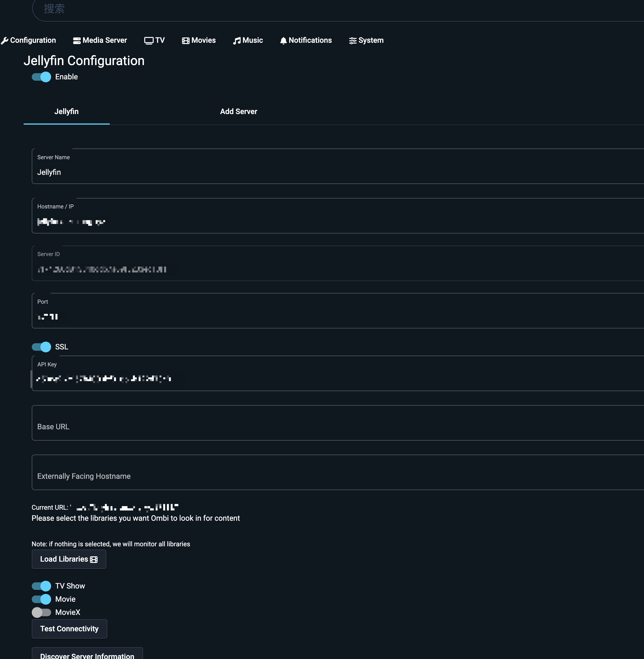Open the Notifications bell icon

(283, 40)
